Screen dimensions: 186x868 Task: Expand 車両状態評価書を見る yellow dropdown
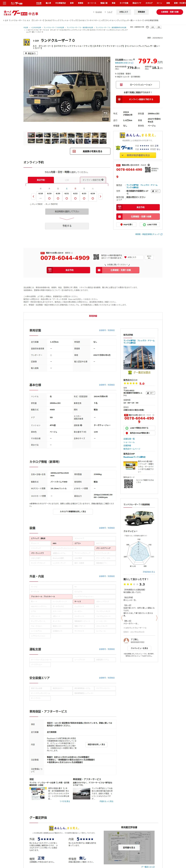[x=138, y=155]
